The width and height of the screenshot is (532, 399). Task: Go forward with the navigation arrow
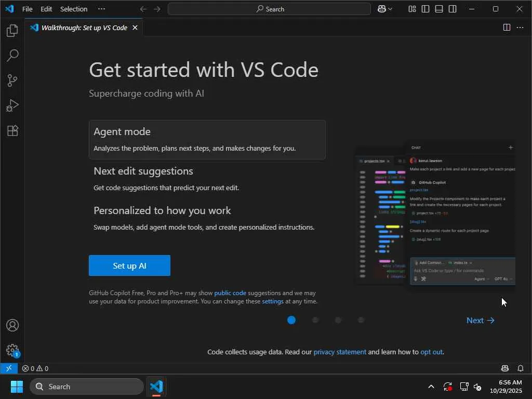(157, 9)
